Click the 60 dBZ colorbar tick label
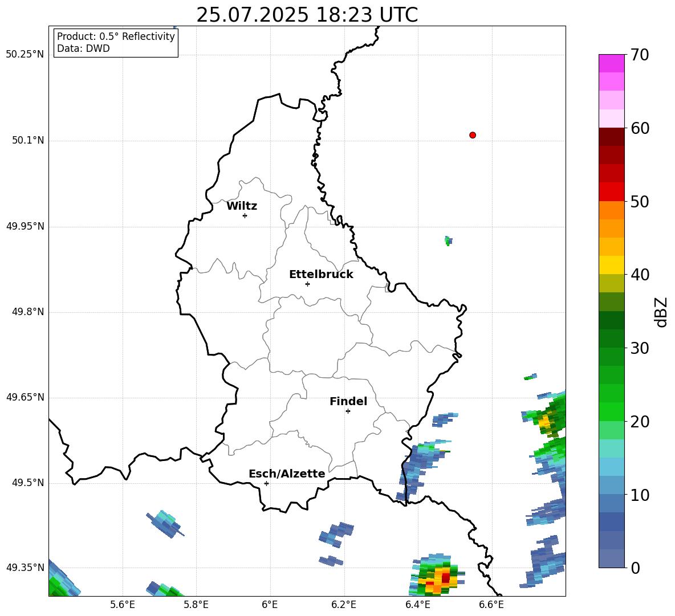The width and height of the screenshot is (675, 616). click(639, 128)
